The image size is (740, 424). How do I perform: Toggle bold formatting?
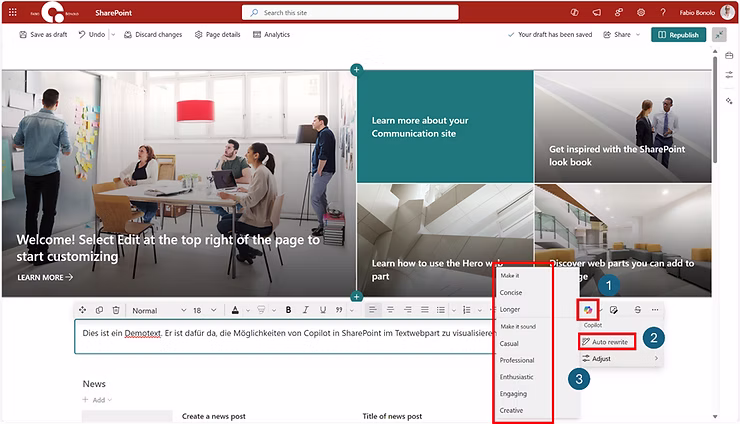click(x=288, y=310)
